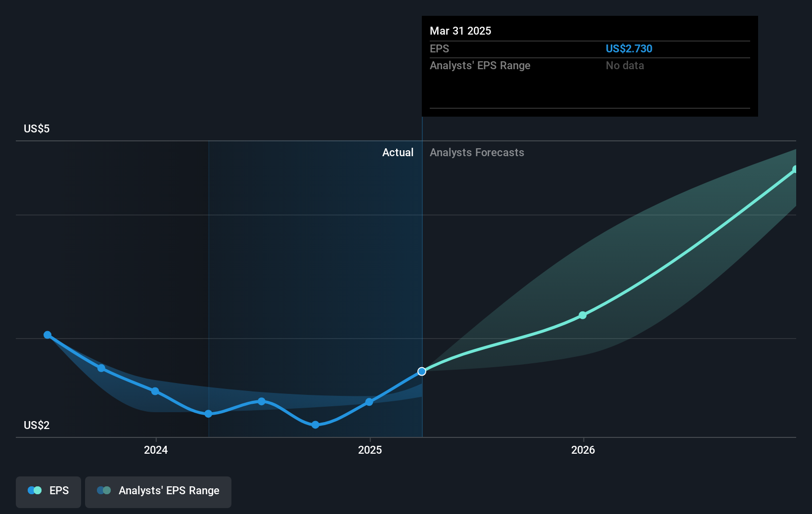The width and height of the screenshot is (812, 514).
Task: Switch to the Analysts Forecasts section
Action: [x=476, y=152]
